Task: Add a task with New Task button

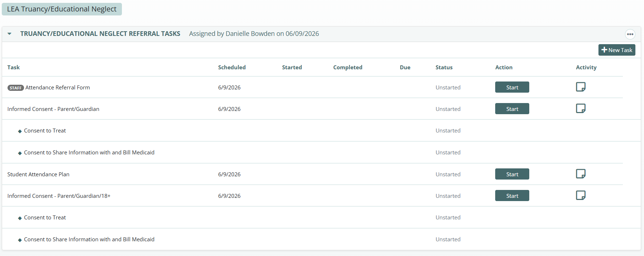Action: [x=617, y=50]
